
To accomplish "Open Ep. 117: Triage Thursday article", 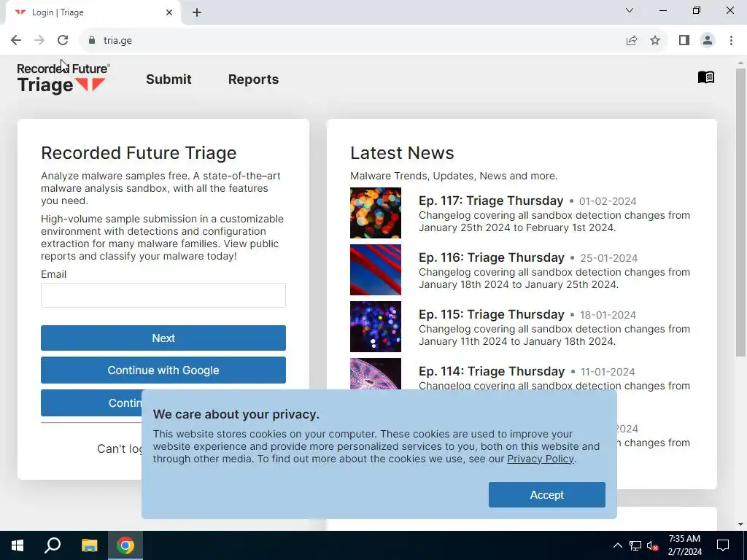I will point(491,201).
